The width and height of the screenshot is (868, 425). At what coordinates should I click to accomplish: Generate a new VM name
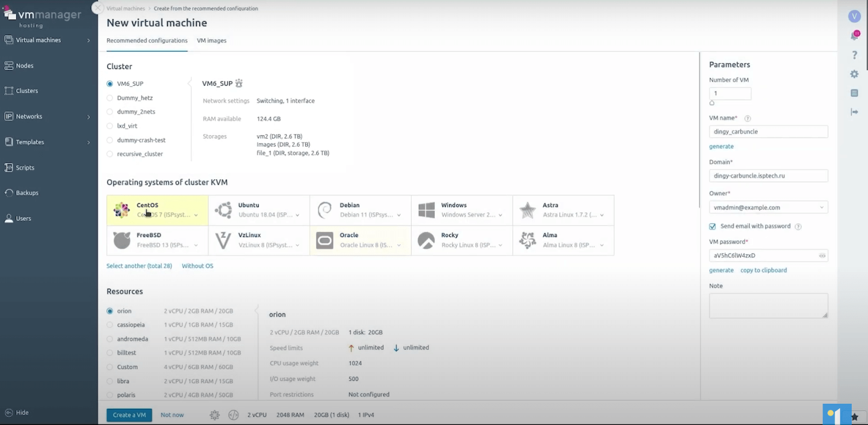point(721,147)
